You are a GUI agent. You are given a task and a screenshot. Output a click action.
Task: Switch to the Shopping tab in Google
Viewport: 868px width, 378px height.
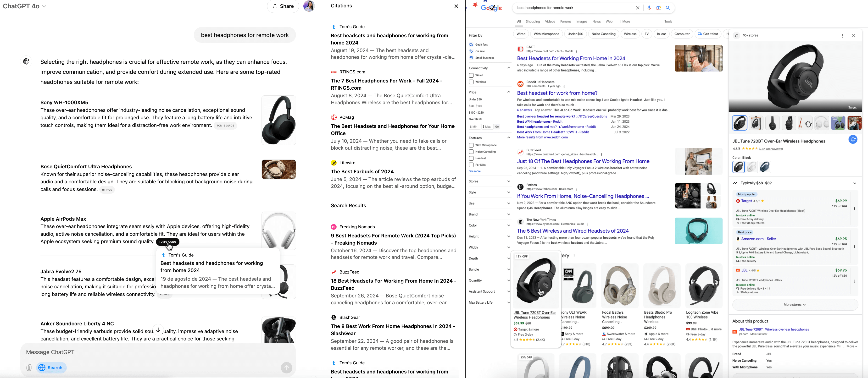pyautogui.click(x=533, y=22)
